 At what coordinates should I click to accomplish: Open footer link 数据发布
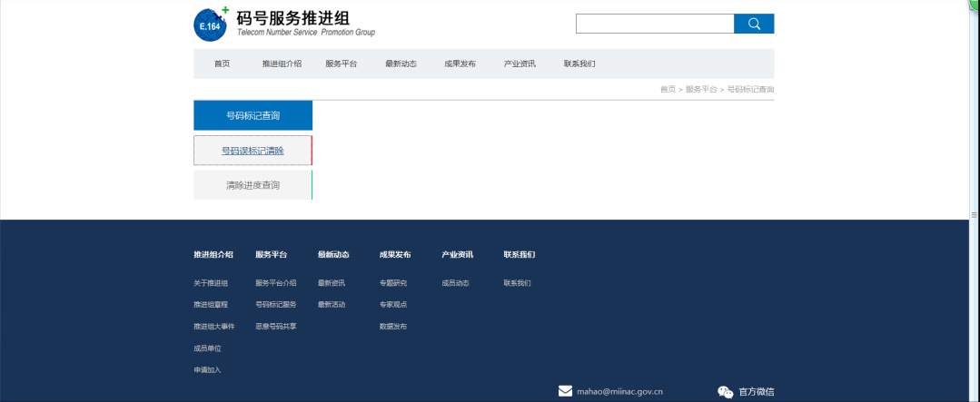pos(393,327)
